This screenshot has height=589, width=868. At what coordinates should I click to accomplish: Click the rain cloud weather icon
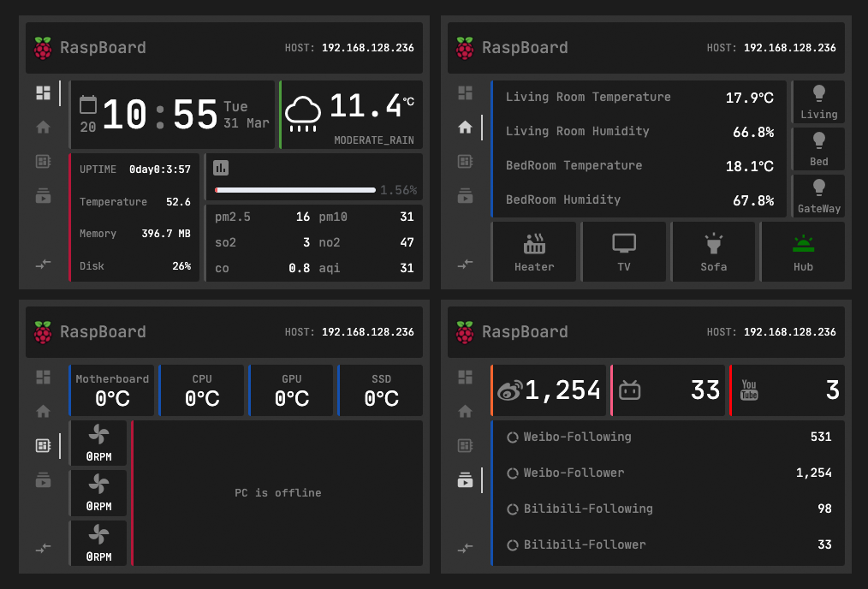point(303,112)
